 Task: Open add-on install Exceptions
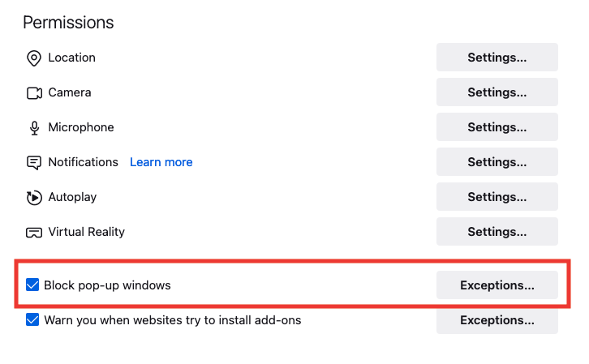(x=497, y=320)
